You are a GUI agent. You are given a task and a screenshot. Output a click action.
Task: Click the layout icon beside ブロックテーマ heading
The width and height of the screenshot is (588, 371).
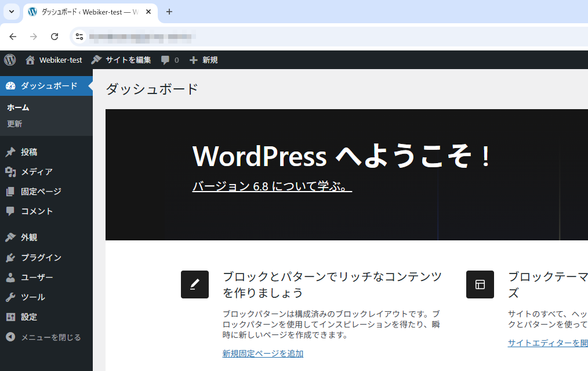coord(480,284)
